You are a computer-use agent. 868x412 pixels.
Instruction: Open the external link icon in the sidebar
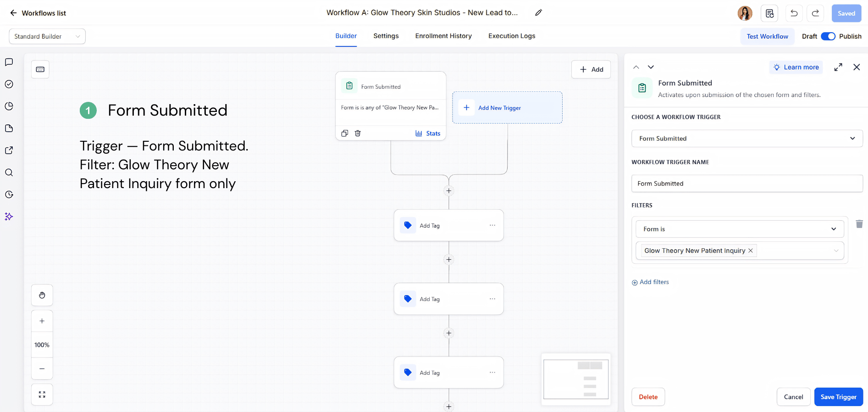(x=9, y=150)
